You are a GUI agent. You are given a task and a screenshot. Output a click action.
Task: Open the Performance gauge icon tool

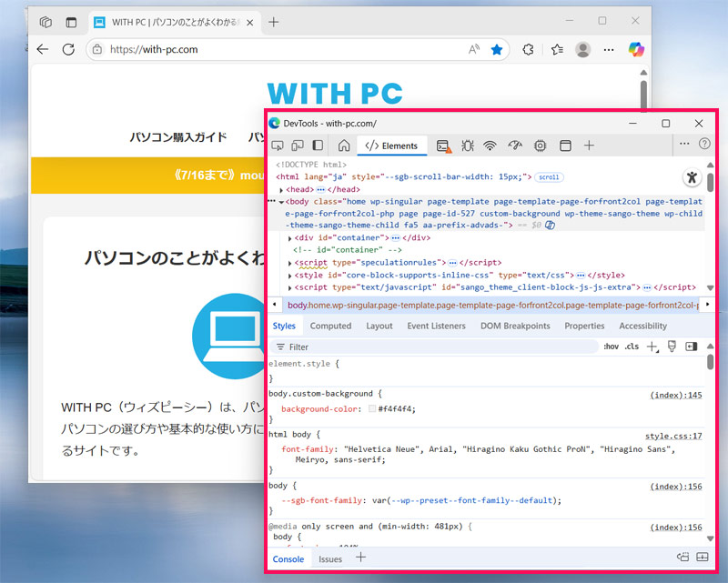515,146
